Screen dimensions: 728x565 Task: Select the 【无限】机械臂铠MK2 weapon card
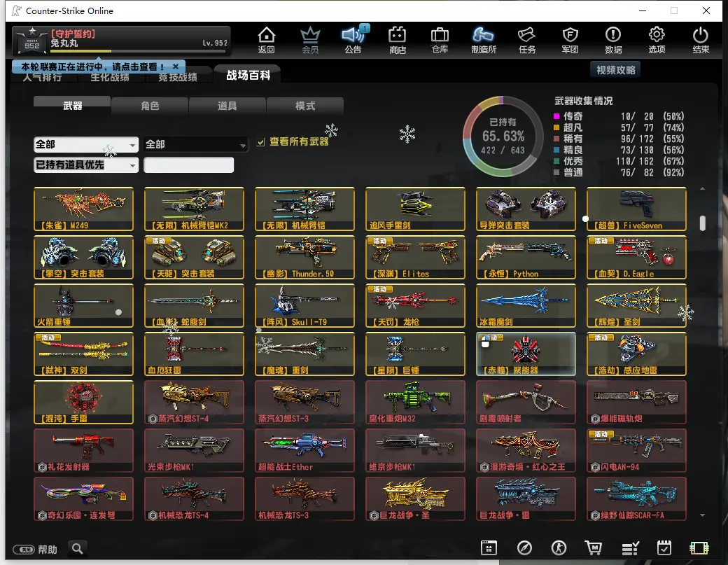194,209
